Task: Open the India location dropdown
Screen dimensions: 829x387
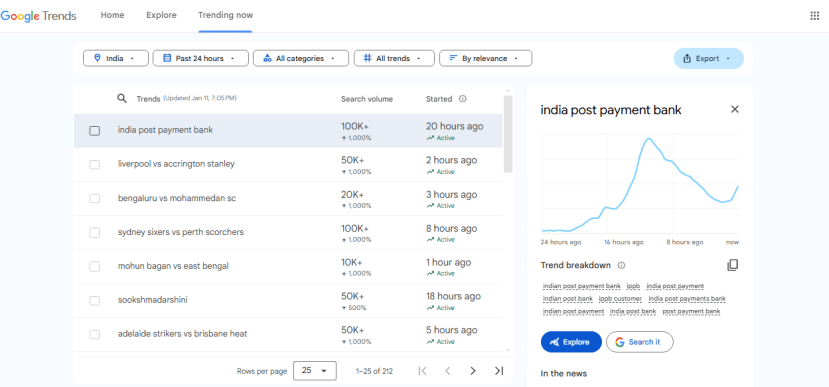Action: (x=116, y=59)
